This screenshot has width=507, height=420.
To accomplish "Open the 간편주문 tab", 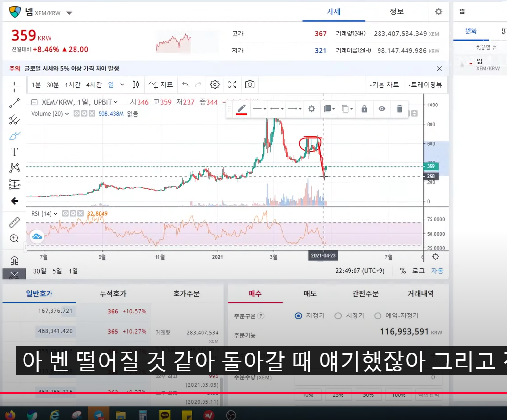I will coord(365,294).
